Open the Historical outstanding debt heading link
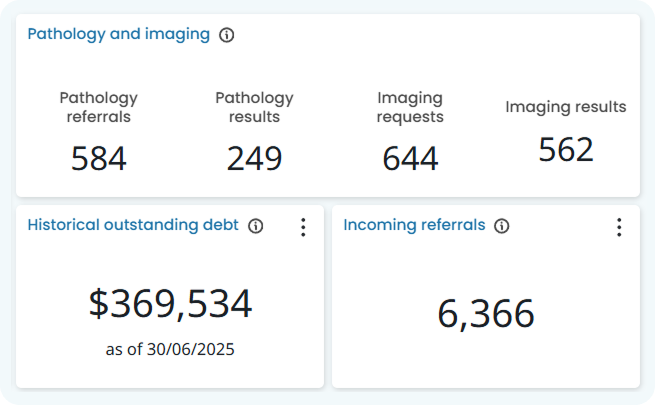 (133, 225)
